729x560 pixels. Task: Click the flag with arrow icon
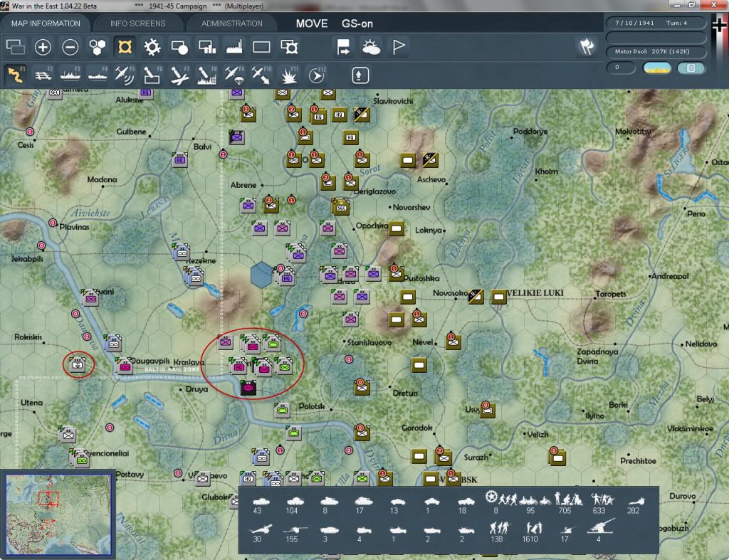coord(343,47)
